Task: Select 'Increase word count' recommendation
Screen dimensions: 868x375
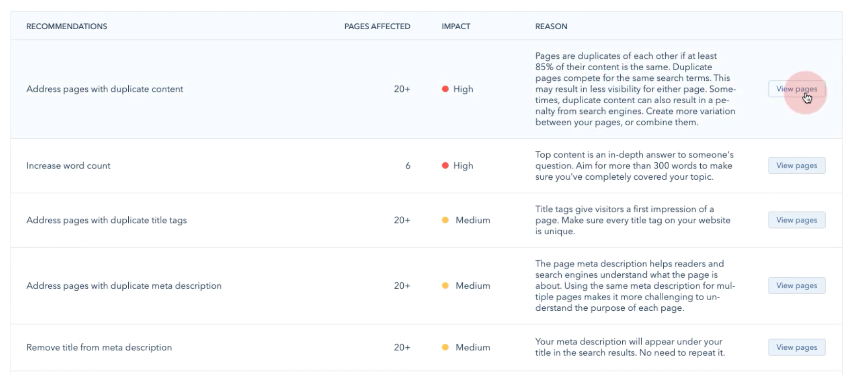Action: 68,166
